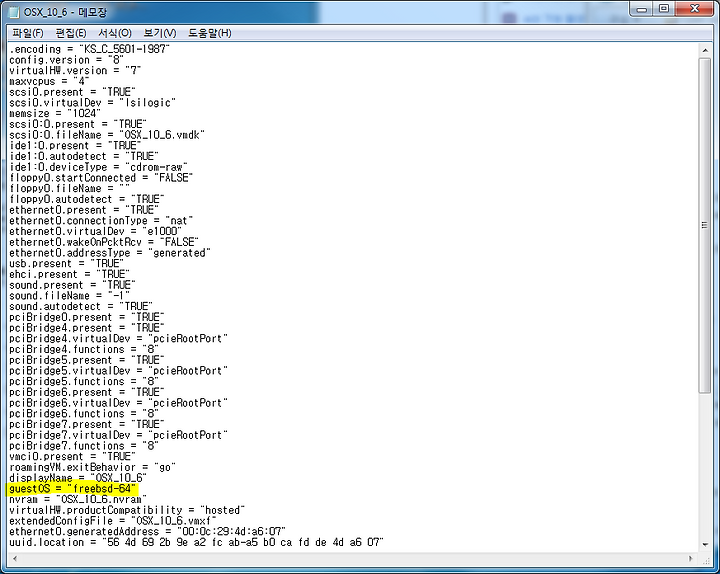Click the extendedConfigFile = "OSX_10_6.vmxf" line
This screenshot has width=720, height=574.
[112, 521]
